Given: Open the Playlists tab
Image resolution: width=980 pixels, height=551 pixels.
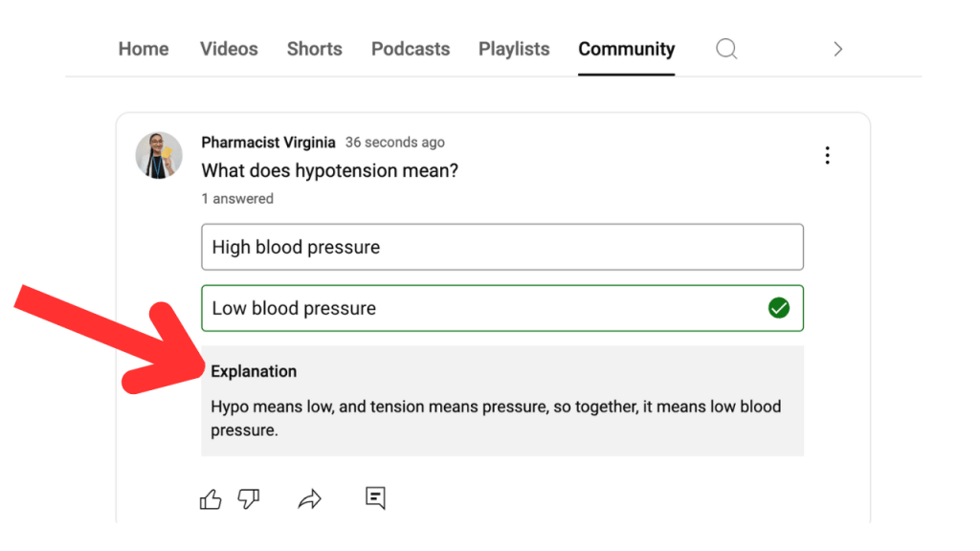Looking at the screenshot, I should (x=513, y=49).
